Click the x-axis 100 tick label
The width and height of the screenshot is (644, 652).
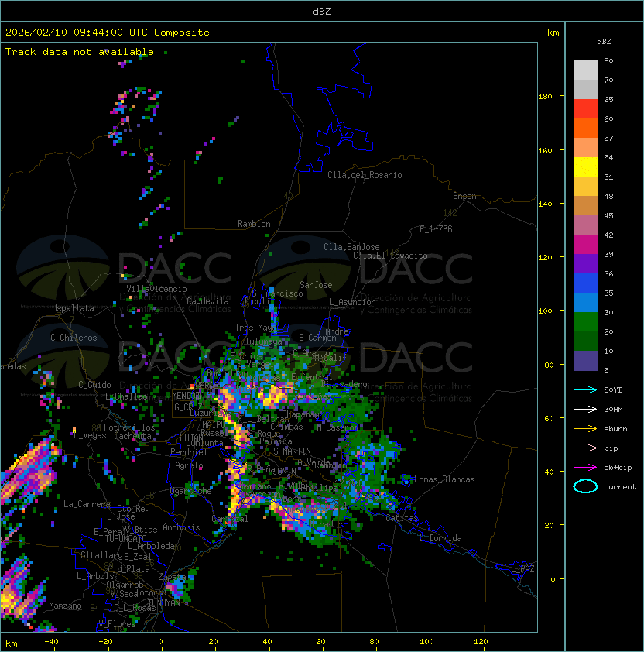426,642
